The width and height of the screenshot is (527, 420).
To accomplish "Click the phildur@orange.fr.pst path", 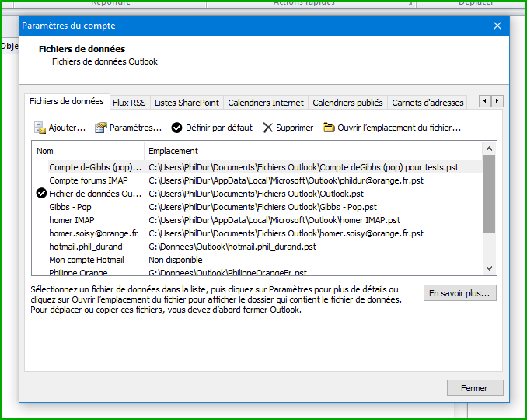I will point(286,180).
